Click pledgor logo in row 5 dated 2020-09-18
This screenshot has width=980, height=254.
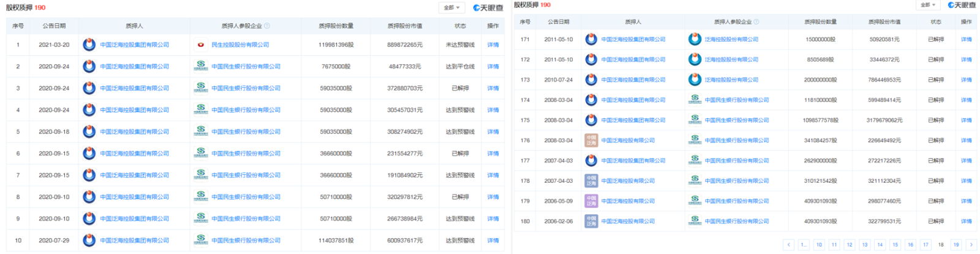[x=89, y=131]
